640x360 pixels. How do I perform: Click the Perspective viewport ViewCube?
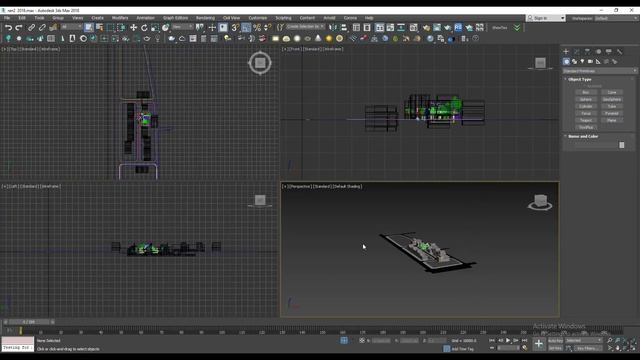click(540, 201)
